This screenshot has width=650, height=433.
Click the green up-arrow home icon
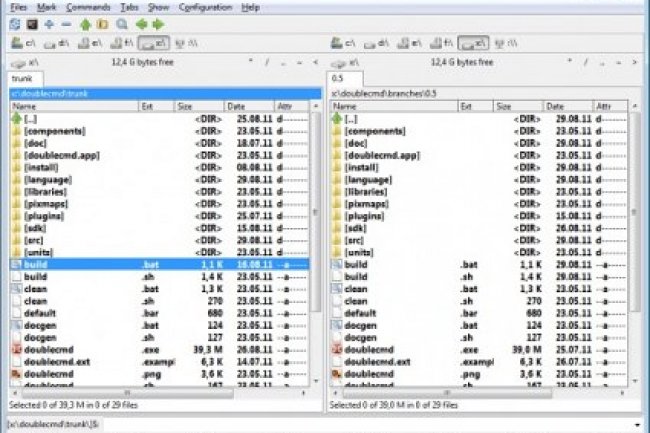[87, 22]
